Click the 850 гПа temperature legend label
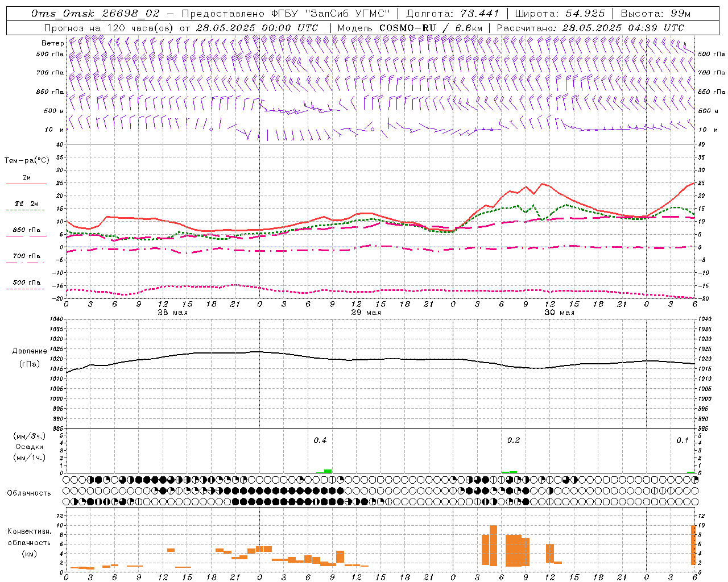 click(x=27, y=230)
